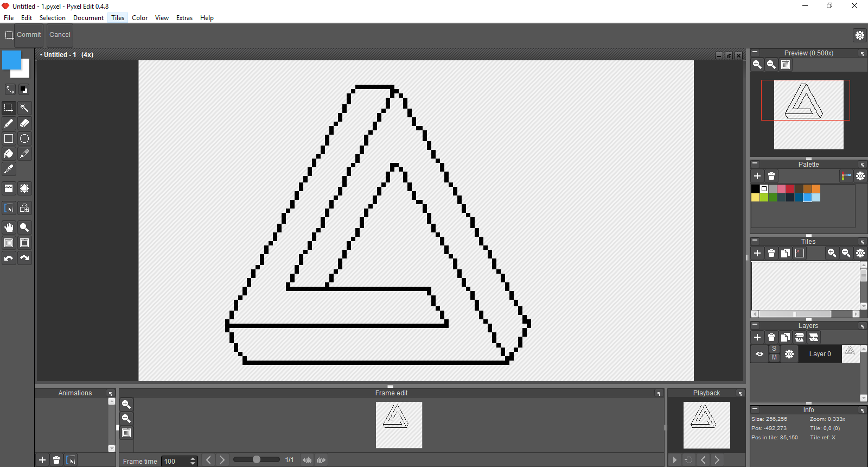Open the Selection menu
The image size is (868, 467).
tap(53, 18)
